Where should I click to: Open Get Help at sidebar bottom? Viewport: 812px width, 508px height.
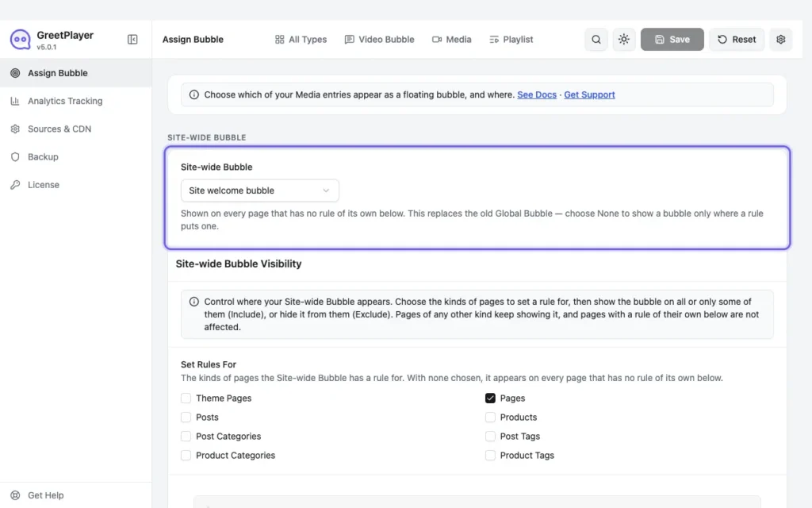75,495
